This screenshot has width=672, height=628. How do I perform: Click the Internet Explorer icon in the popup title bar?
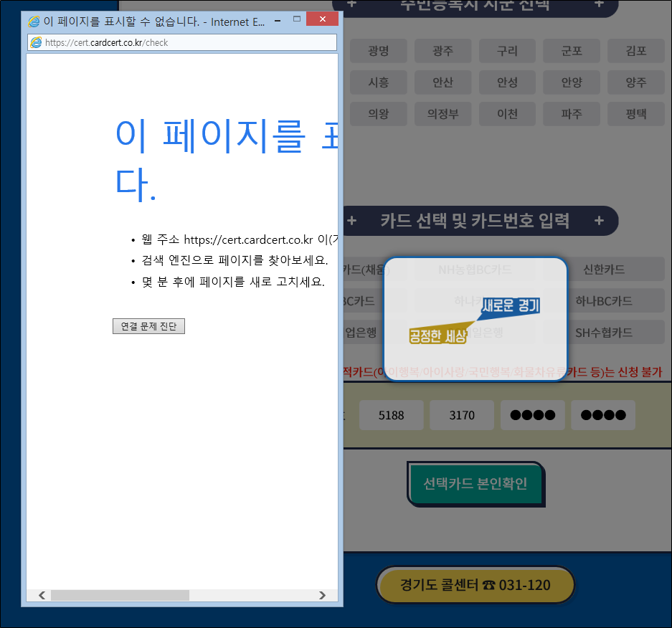click(x=34, y=21)
